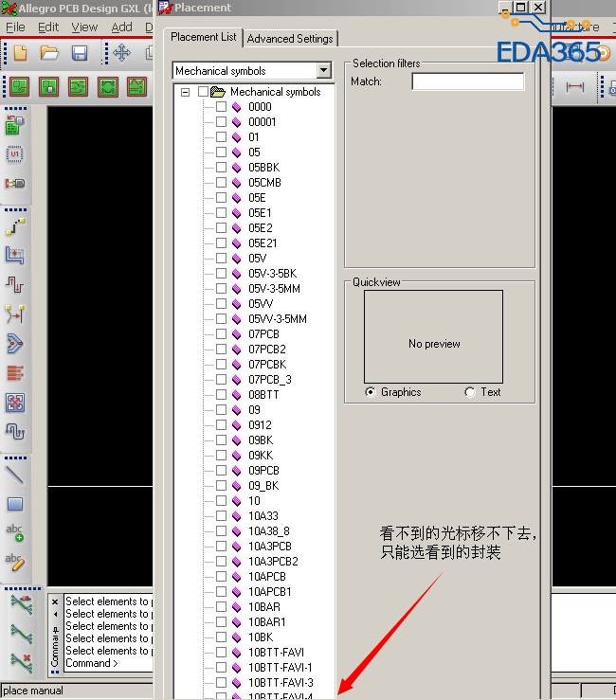Image resolution: width=616 pixels, height=700 pixels.
Task: Click the bottom-left rats delete icon
Action: tap(22, 662)
